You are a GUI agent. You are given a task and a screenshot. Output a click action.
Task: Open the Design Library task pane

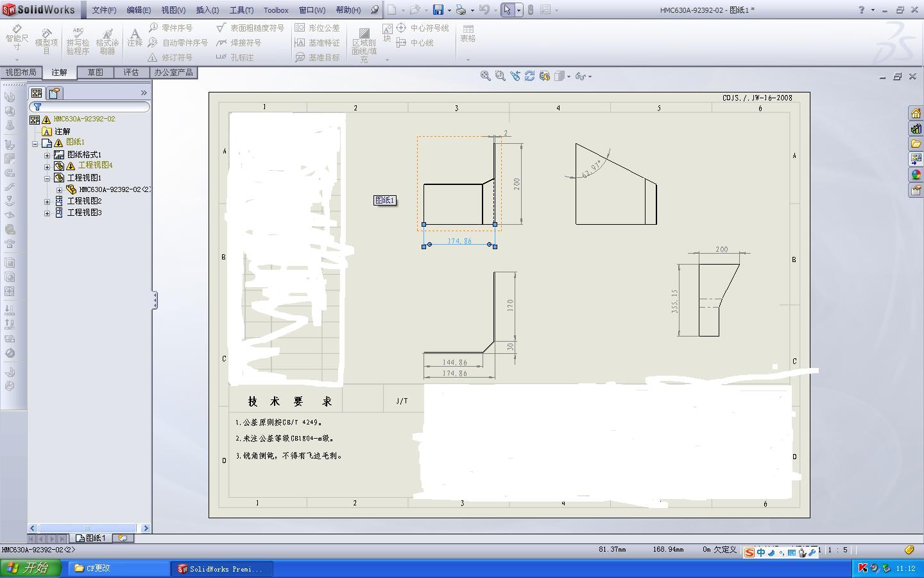916,128
